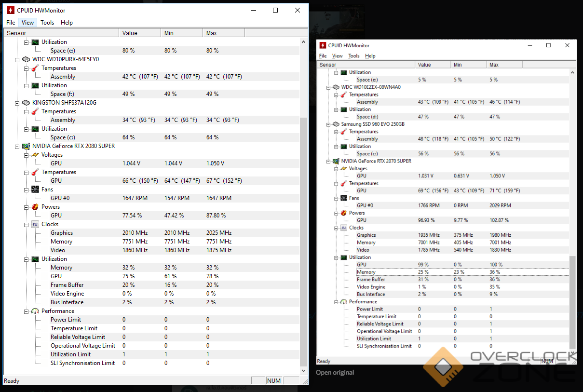
Task: Click the thermometer icon under KINGSTON drive
Action: coord(35,111)
